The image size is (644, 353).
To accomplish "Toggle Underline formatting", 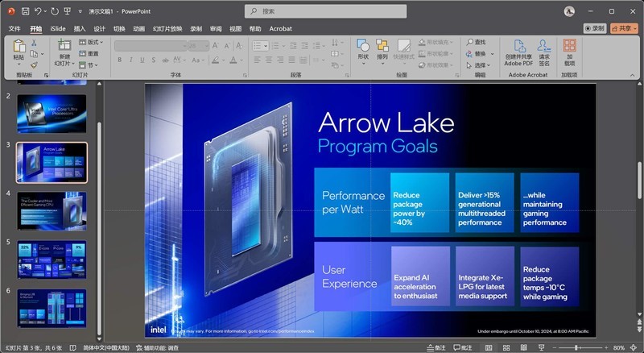I will 142,60.
